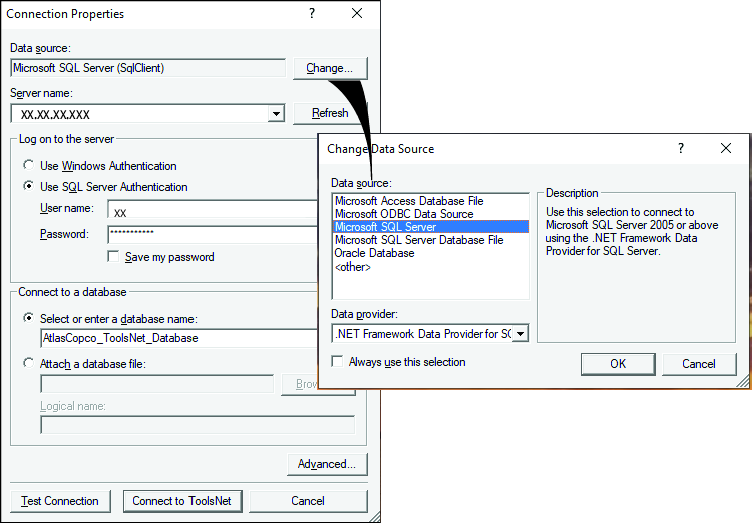The image size is (752, 523).
Task: Click the Password input field
Action: click(x=212, y=234)
